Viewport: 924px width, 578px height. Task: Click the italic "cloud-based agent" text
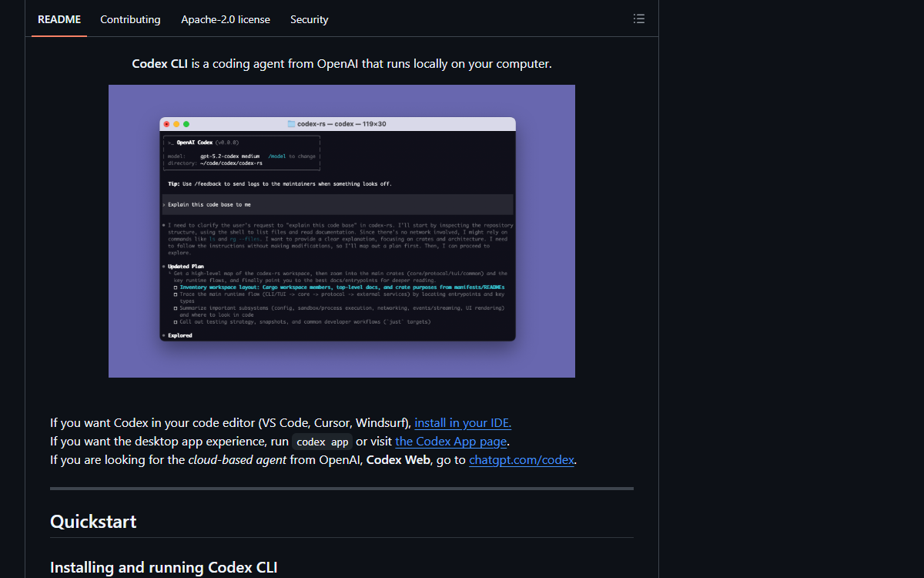tap(237, 459)
